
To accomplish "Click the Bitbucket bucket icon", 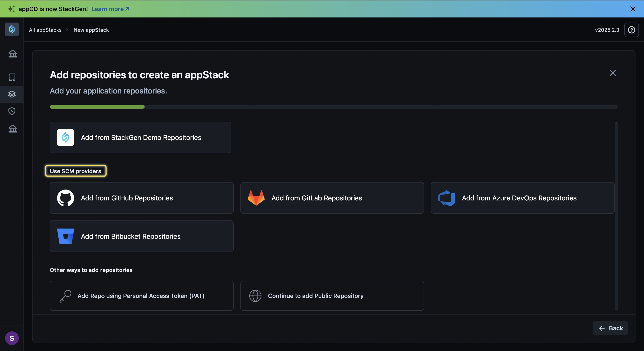I will [x=66, y=236].
